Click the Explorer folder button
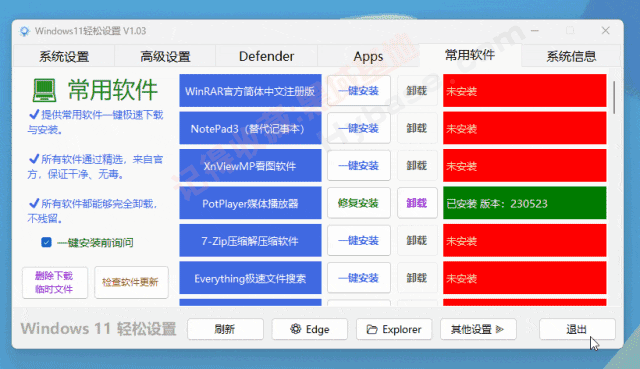This screenshot has width=640, height=369. 394,329
